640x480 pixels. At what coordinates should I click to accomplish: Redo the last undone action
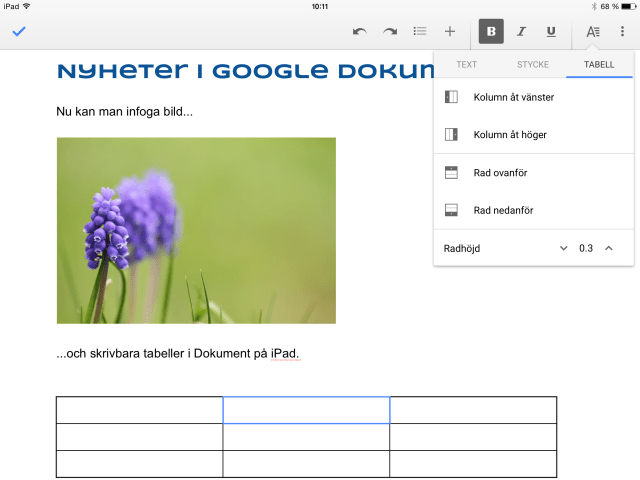(389, 31)
